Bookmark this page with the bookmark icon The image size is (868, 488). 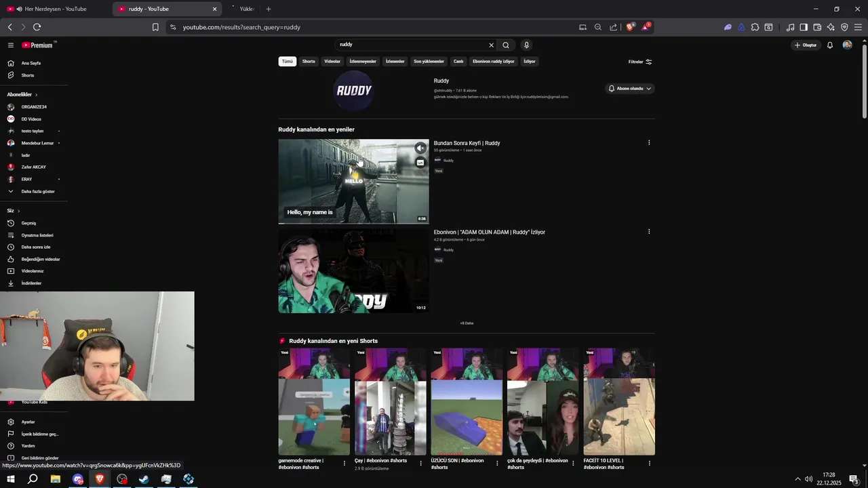(x=155, y=27)
